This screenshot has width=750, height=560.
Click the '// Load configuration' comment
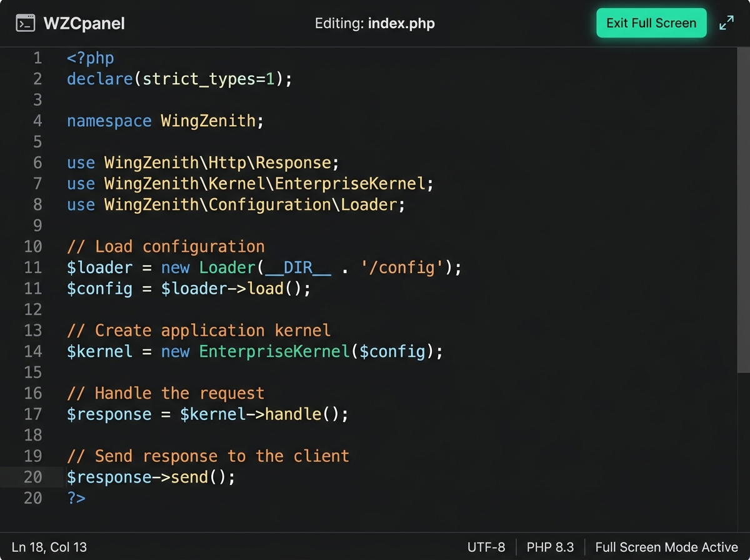[x=166, y=247]
